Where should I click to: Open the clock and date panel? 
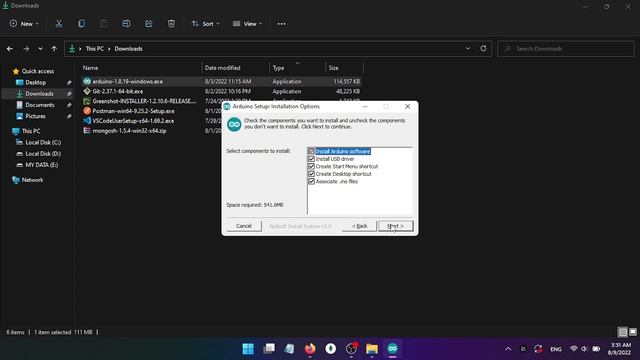click(x=619, y=349)
